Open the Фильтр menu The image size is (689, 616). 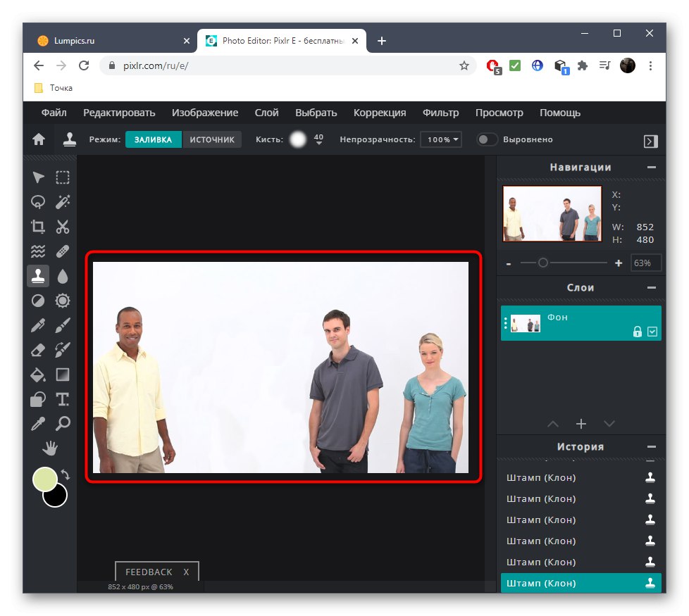(x=441, y=113)
